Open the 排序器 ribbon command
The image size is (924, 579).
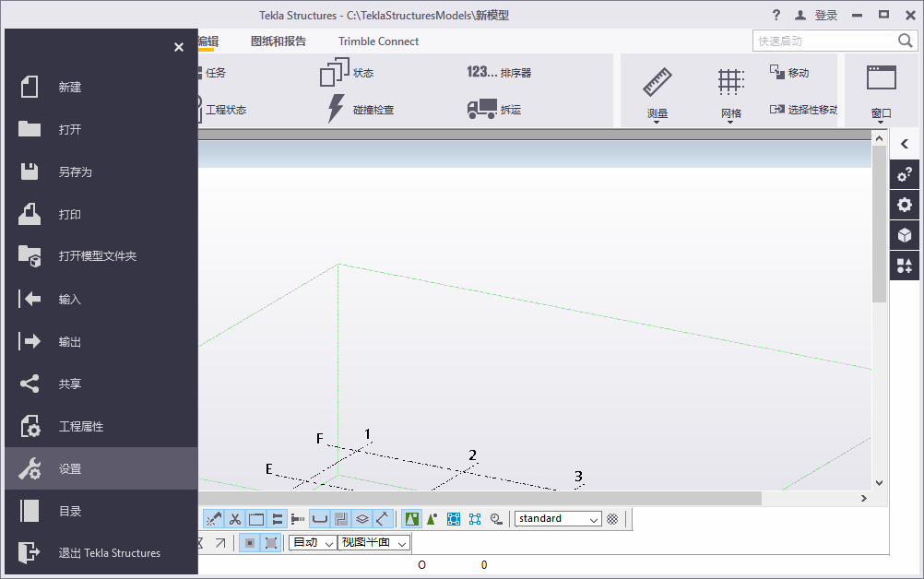[x=499, y=73]
